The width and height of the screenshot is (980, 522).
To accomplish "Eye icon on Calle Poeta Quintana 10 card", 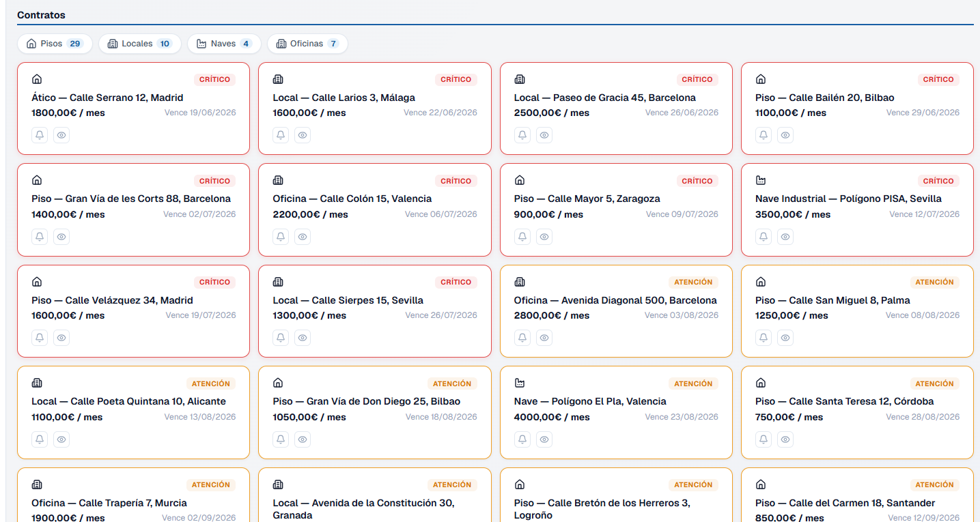I will pos(61,439).
